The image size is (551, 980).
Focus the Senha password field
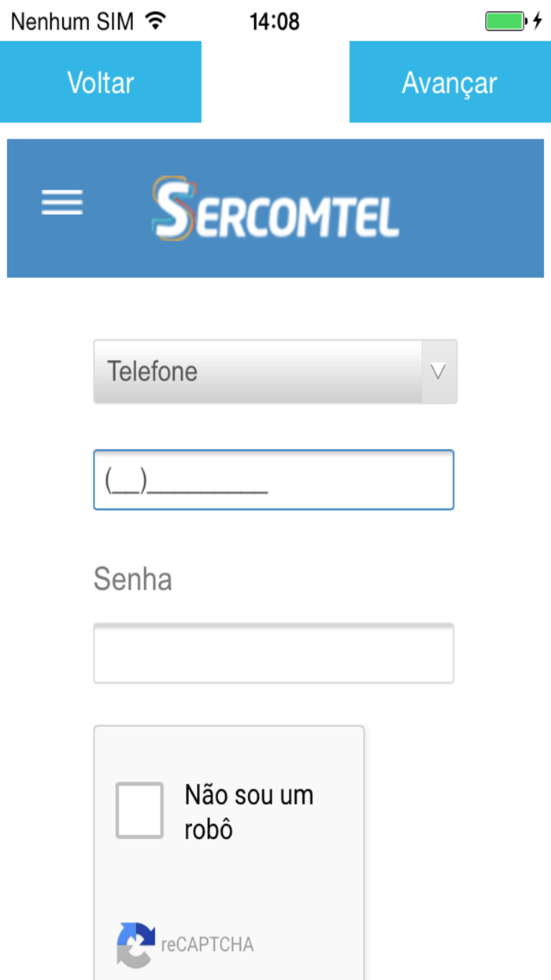(274, 654)
